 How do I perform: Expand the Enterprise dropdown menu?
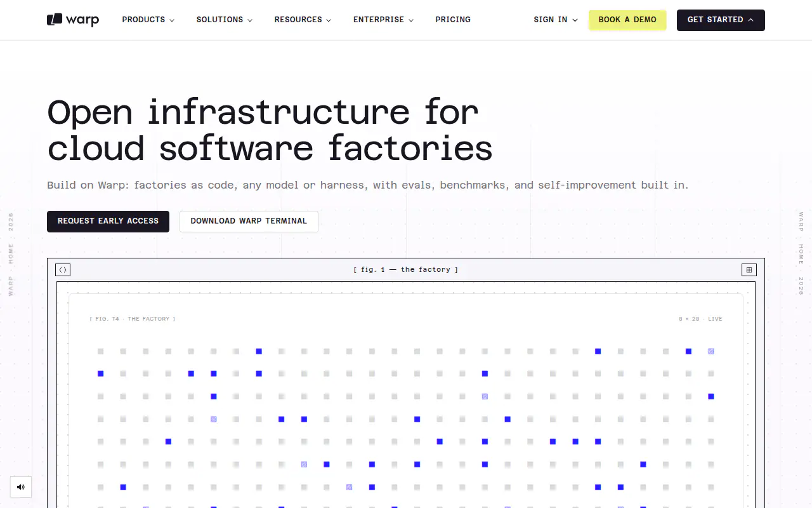tap(383, 20)
